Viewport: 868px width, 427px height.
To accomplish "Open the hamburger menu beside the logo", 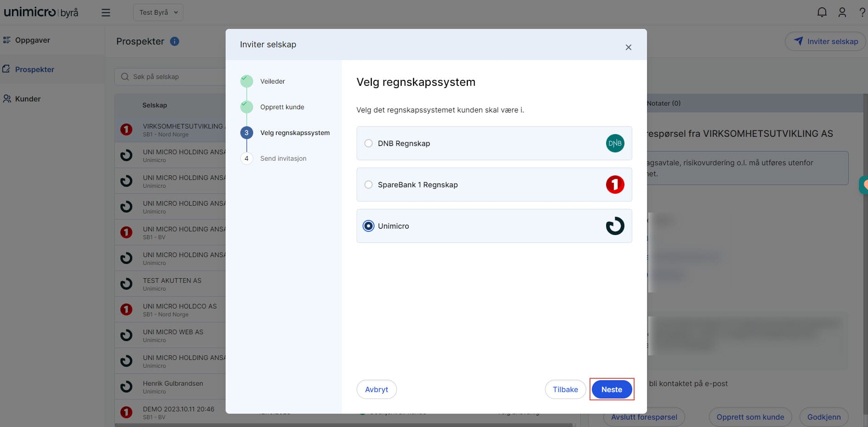I will pyautogui.click(x=106, y=12).
